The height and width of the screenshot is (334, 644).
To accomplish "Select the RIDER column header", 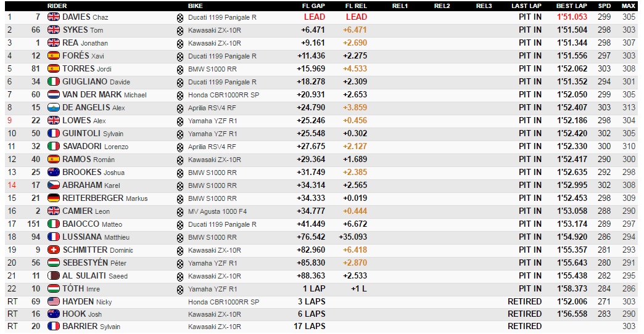I will point(57,6).
